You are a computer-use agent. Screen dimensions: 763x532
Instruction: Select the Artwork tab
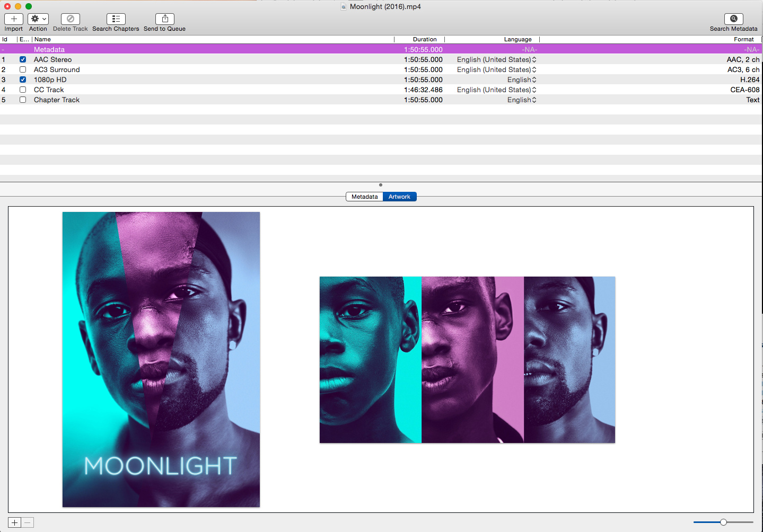400,197
